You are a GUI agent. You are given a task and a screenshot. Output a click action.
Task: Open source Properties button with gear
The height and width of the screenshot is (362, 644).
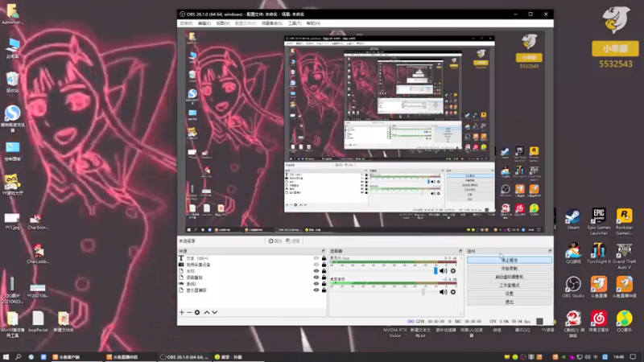(x=275, y=241)
